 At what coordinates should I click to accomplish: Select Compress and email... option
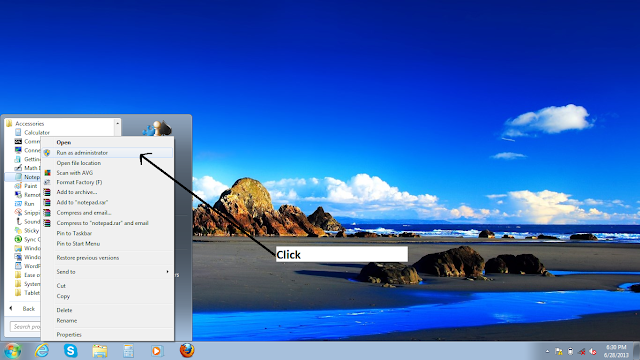coord(84,213)
